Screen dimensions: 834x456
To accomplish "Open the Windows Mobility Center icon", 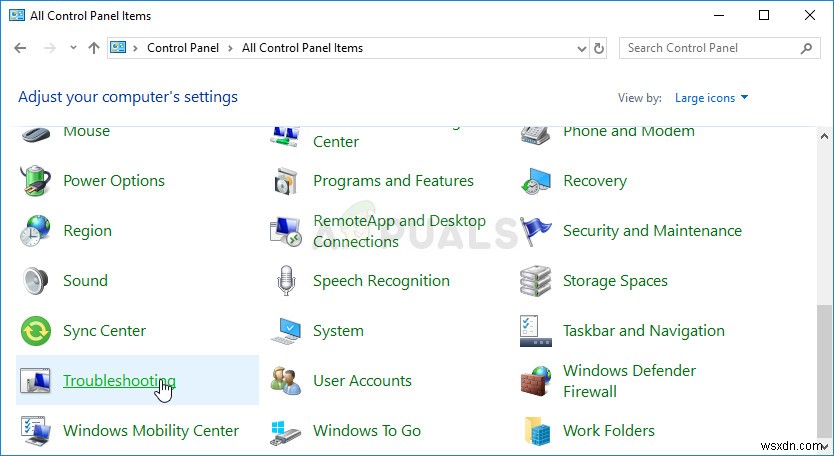I will click(36, 431).
